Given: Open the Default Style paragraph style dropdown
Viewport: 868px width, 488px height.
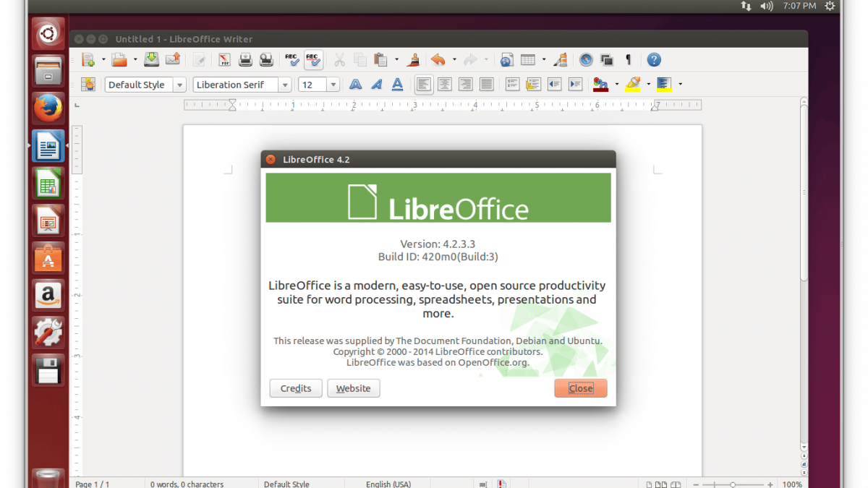Looking at the screenshot, I should click(x=180, y=85).
